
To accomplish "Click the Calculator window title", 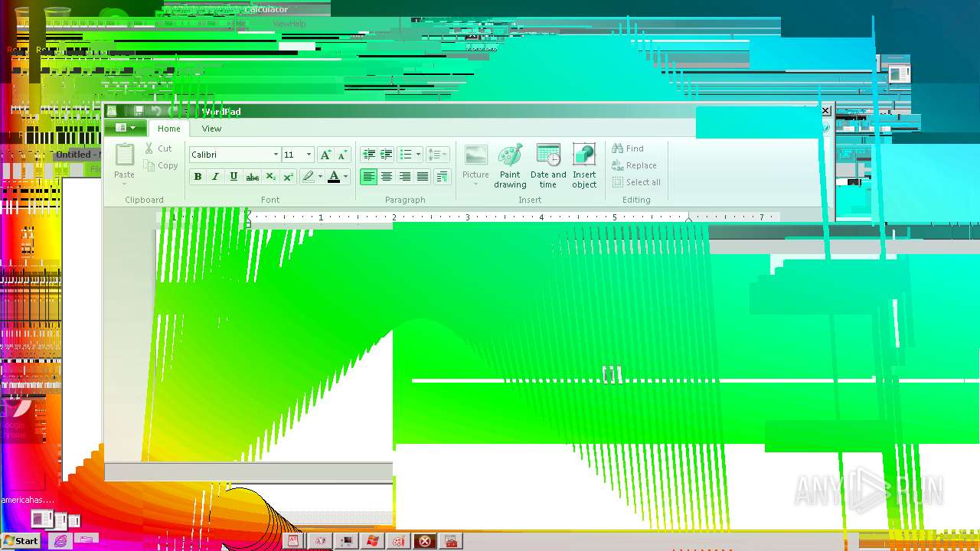I will 266,9.
